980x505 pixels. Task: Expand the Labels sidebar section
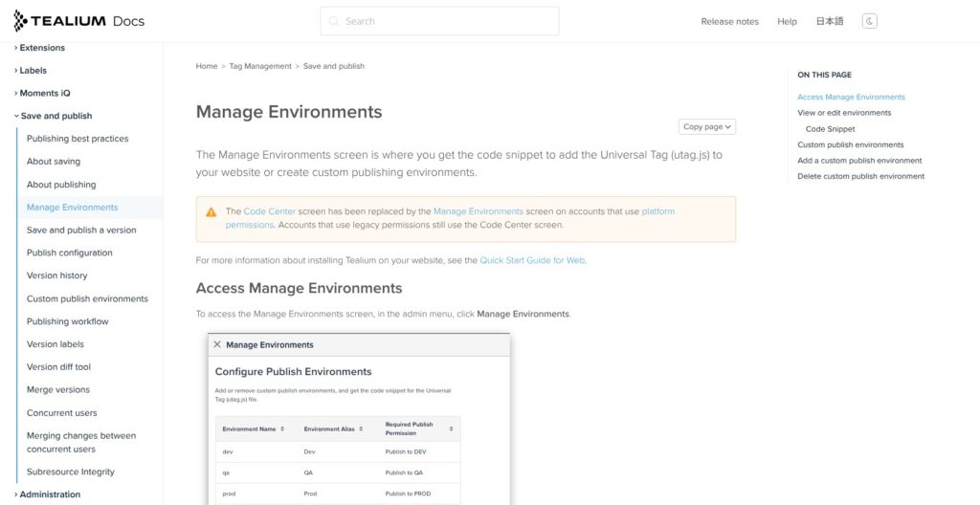(31, 71)
